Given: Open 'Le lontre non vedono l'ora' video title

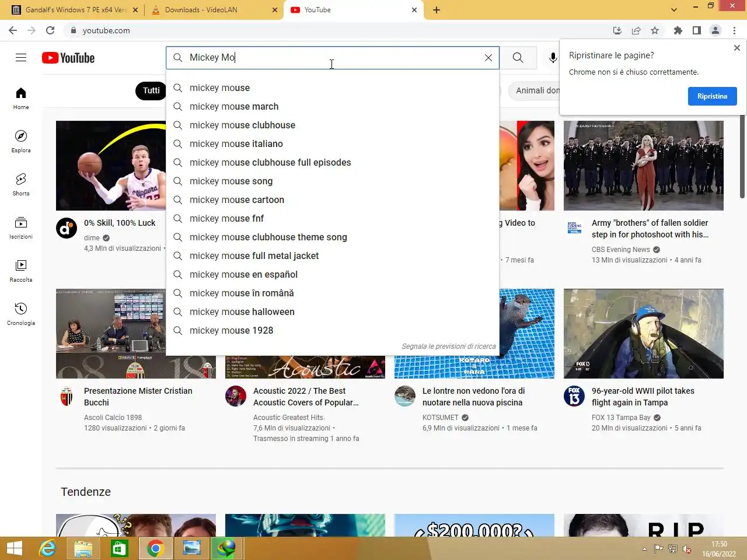Looking at the screenshot, I should (x=473, y=397).
